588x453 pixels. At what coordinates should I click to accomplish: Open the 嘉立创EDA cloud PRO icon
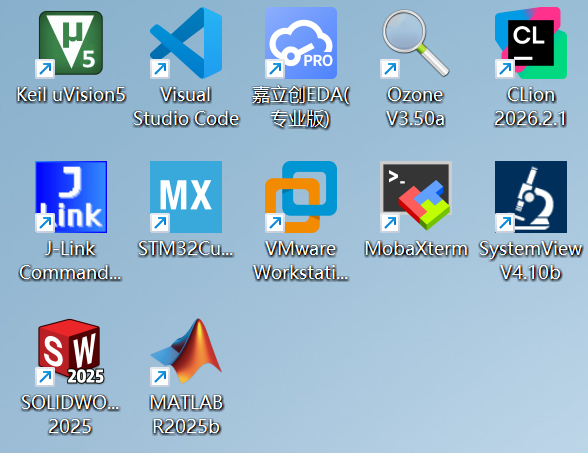click(301, 43)
